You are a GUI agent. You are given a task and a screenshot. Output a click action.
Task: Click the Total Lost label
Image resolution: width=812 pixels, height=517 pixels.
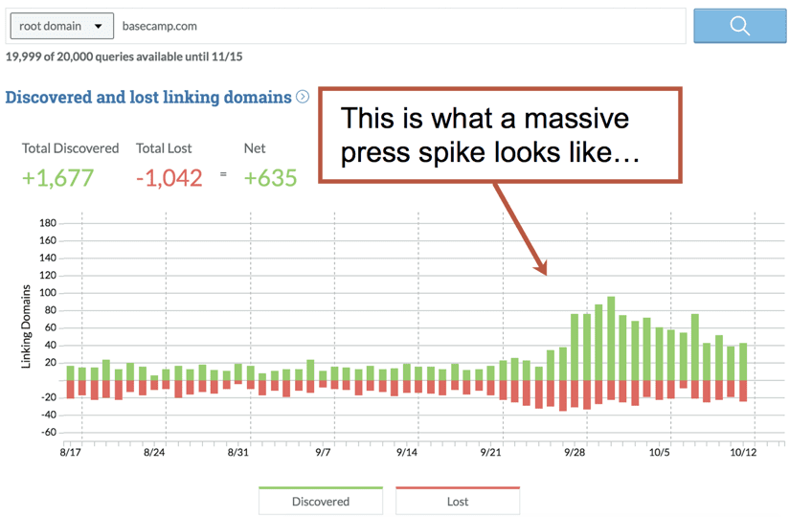(x=164, y=148)
